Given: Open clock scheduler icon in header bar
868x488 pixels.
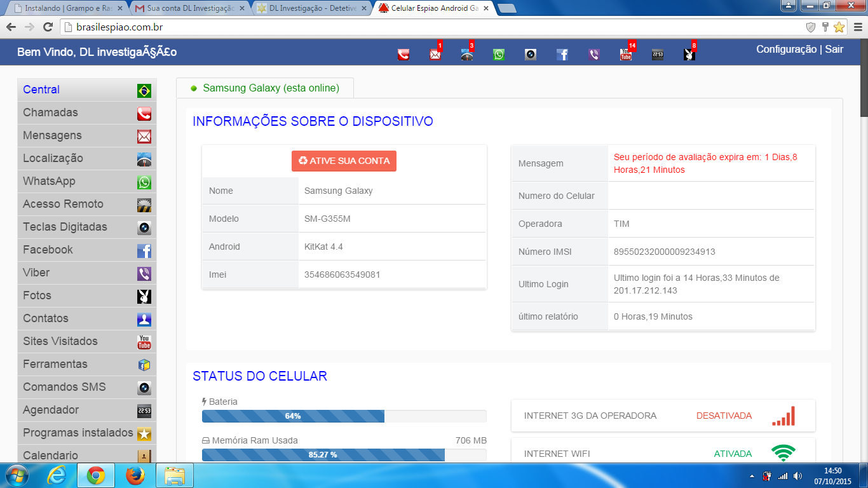Looking at the screenshot, I should (x=658, y=55).
